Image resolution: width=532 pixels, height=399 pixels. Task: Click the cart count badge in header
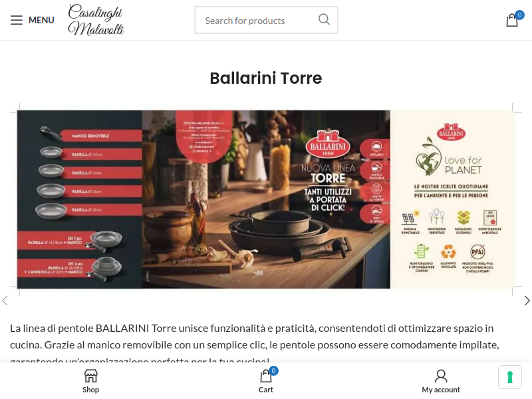point(519,15)
